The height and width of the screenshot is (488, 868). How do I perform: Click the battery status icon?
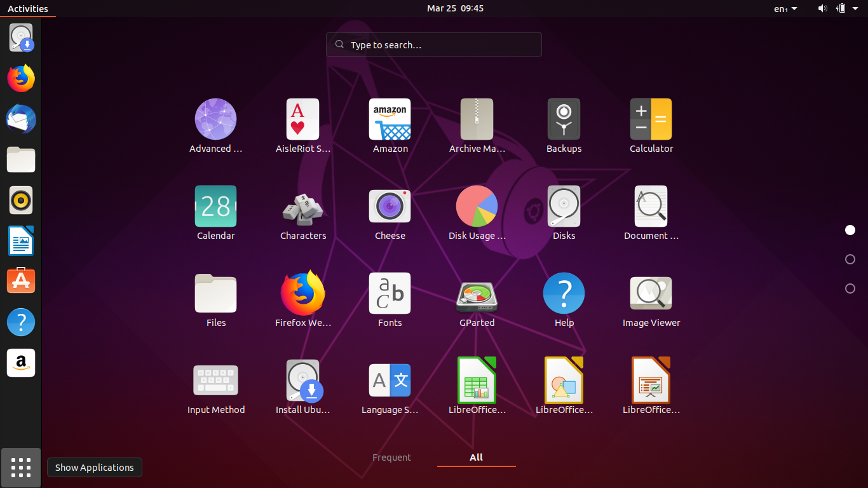[x=841, y=8]
